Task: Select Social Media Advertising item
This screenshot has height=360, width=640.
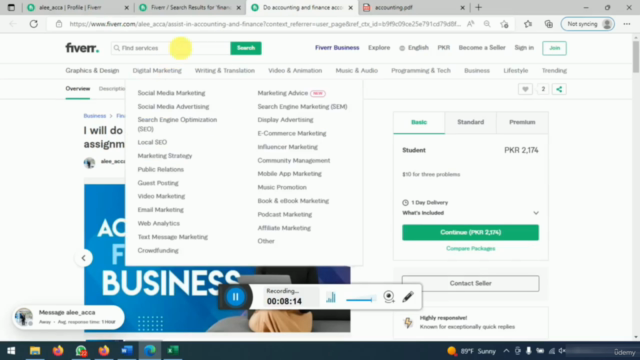Action: coord(173,107)
